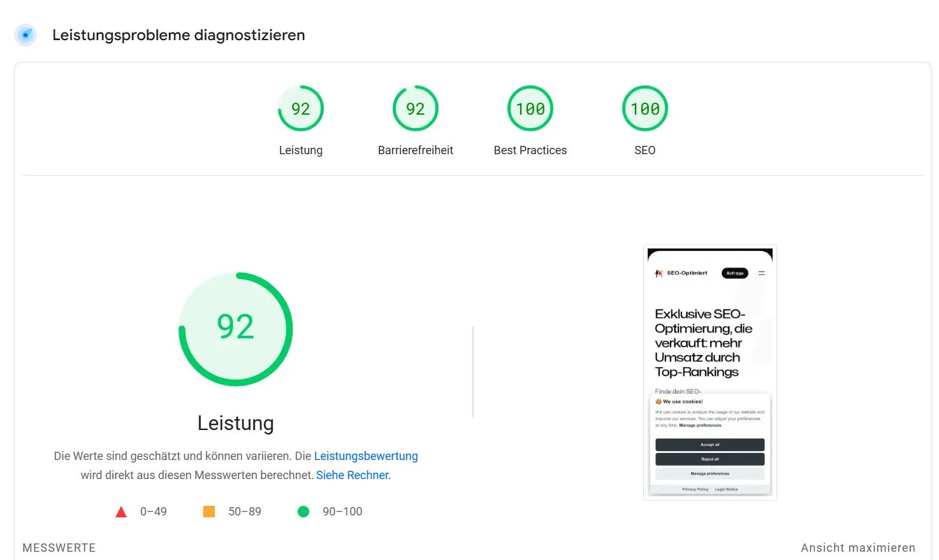Click the red 0–49 legend triangle
The image size is (939, 560).
[120, 511]
